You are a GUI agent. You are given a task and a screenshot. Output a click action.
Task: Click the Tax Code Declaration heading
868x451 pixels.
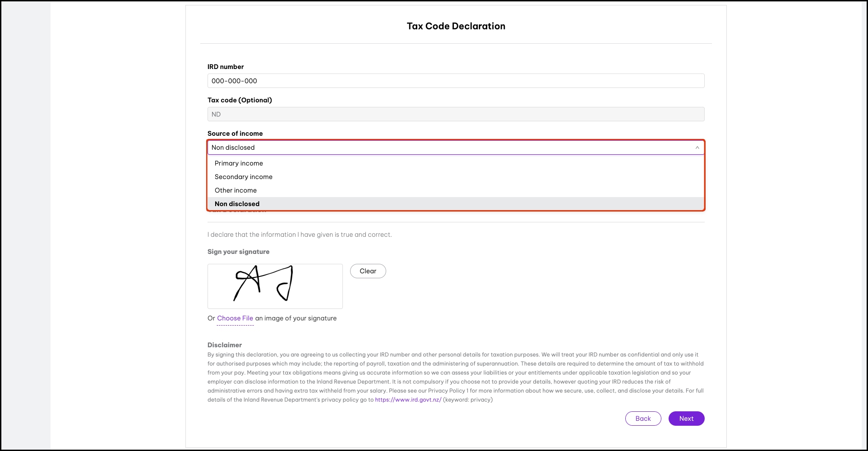[x=456, y=26]
